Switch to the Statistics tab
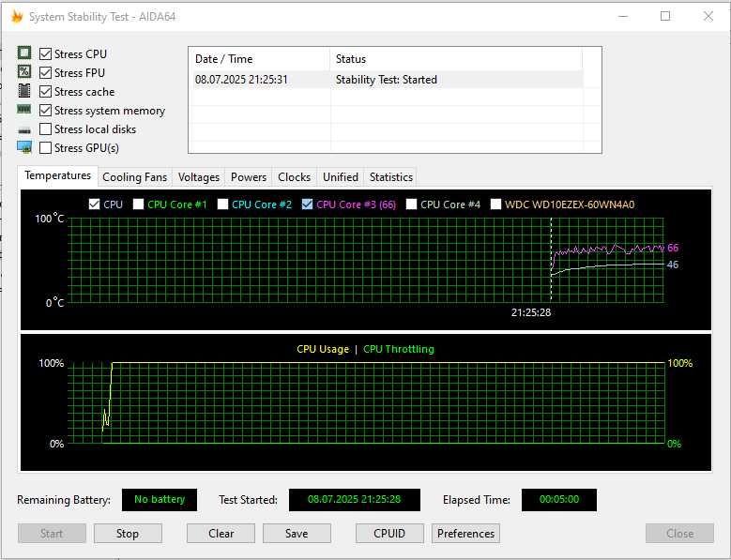 tap(390, 177)
